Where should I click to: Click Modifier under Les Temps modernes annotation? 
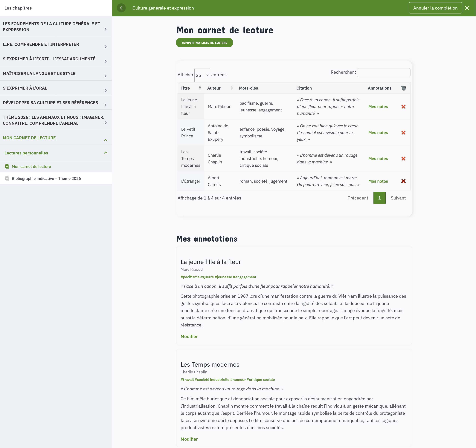coord(189,439)
